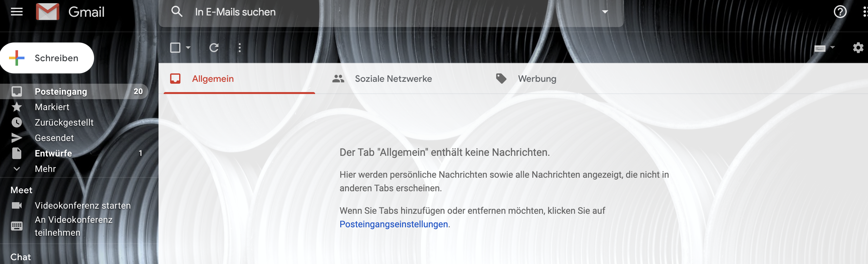Click the video camera icon for Meet
This screenshot has width=868, height=264.
tap(16, 205)
